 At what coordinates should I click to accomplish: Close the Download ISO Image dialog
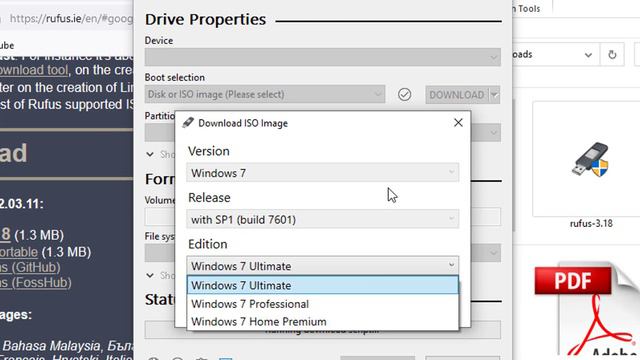coord(458,122)
